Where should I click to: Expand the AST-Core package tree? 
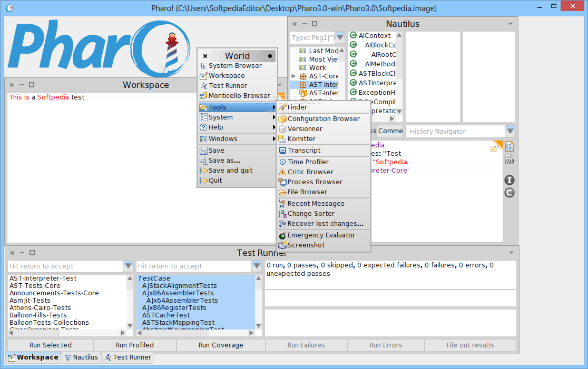click(293, 76)
